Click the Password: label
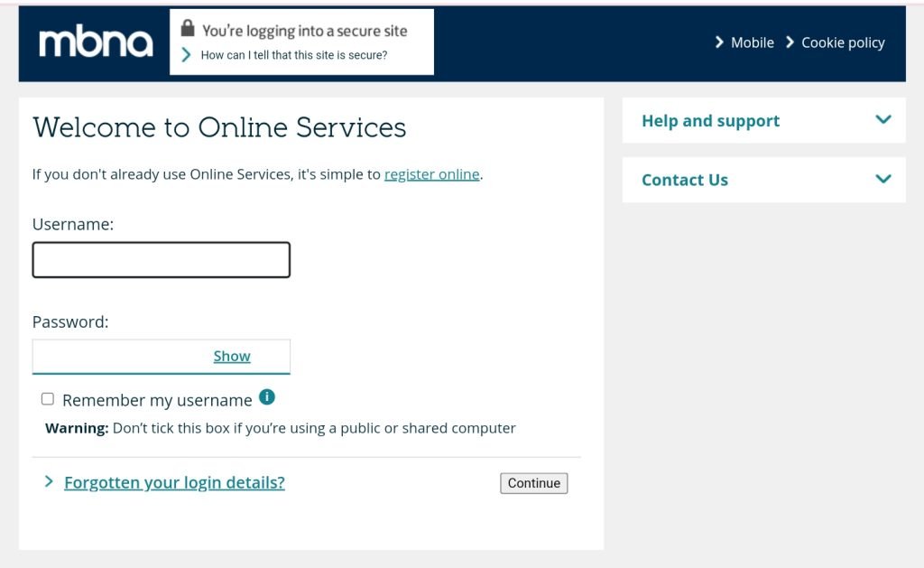924x568 pixels. click(x=70, y=322)
